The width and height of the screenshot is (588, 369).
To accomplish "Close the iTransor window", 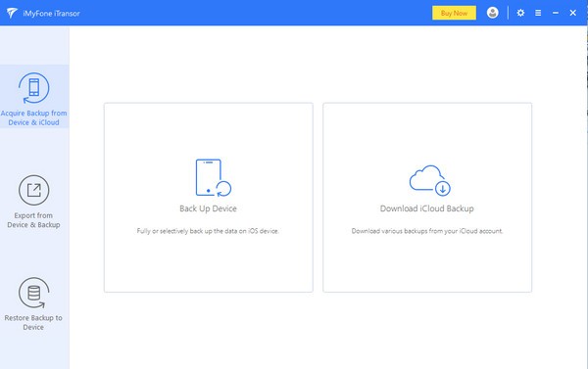I will coord(573,13).
